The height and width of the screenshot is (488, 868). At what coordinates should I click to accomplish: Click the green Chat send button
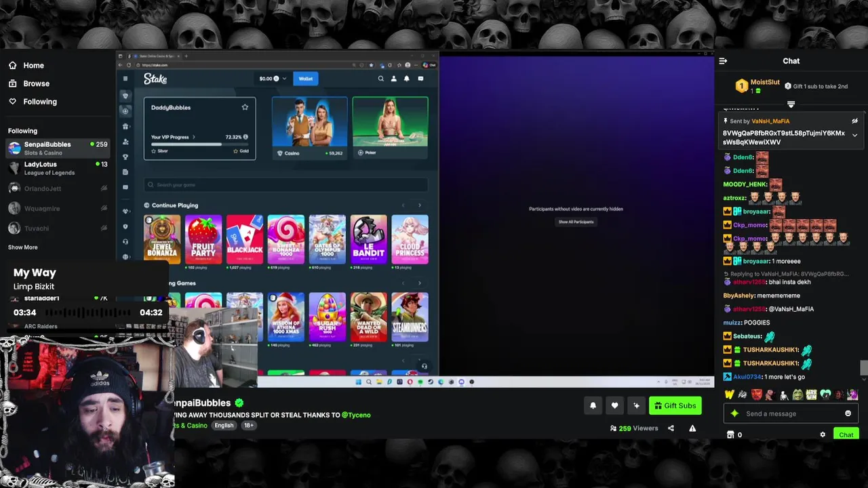[x=846, y=435]
